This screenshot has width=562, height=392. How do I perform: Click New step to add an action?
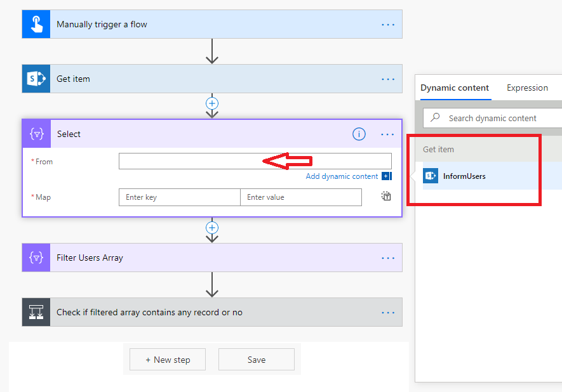coord(167,359)
